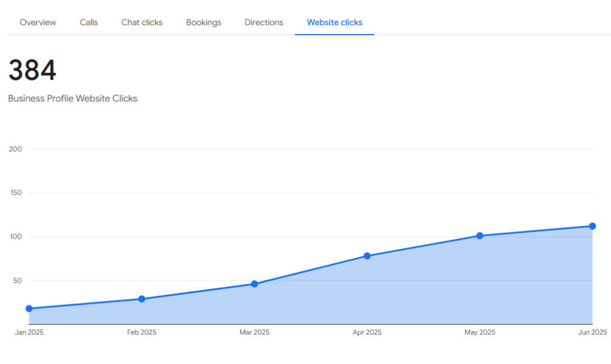Select the Website clicks tab
The width and height of the screenshot is (611, 364).
coord(335,23)
